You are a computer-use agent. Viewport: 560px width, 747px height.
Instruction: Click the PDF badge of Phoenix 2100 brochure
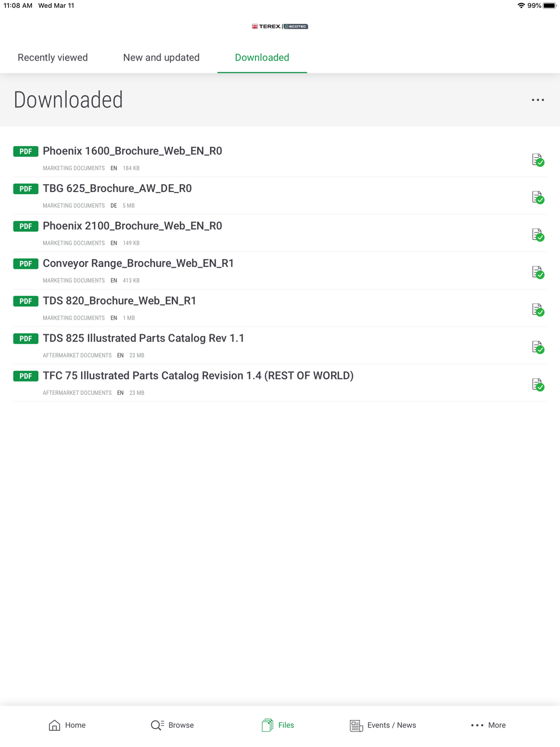coord(26,226)
